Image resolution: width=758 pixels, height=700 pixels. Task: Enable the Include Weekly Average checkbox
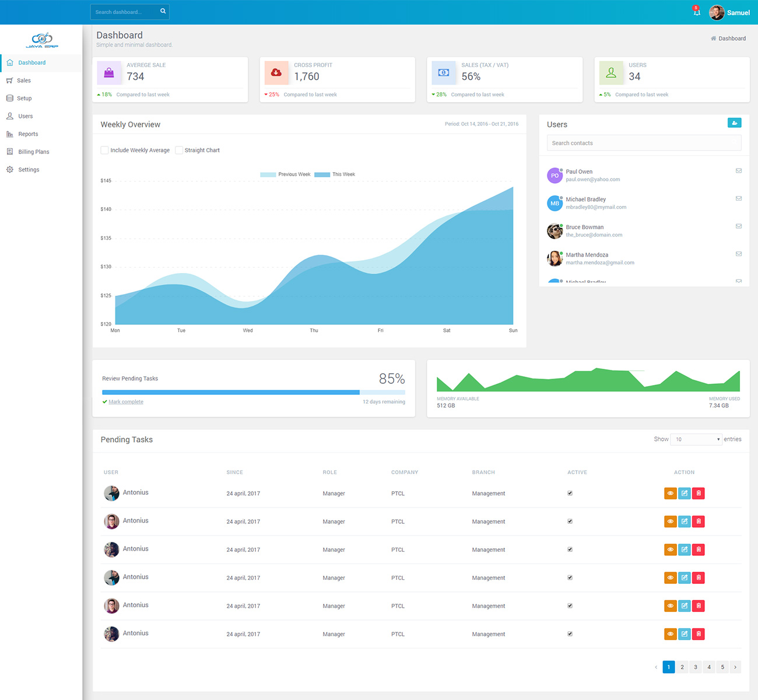pyautogui.click(x=105, y=150)
